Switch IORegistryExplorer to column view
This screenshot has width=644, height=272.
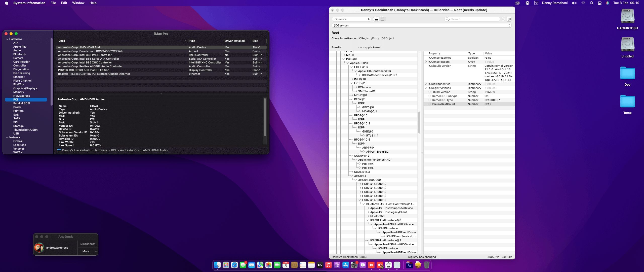pos(382,19)
